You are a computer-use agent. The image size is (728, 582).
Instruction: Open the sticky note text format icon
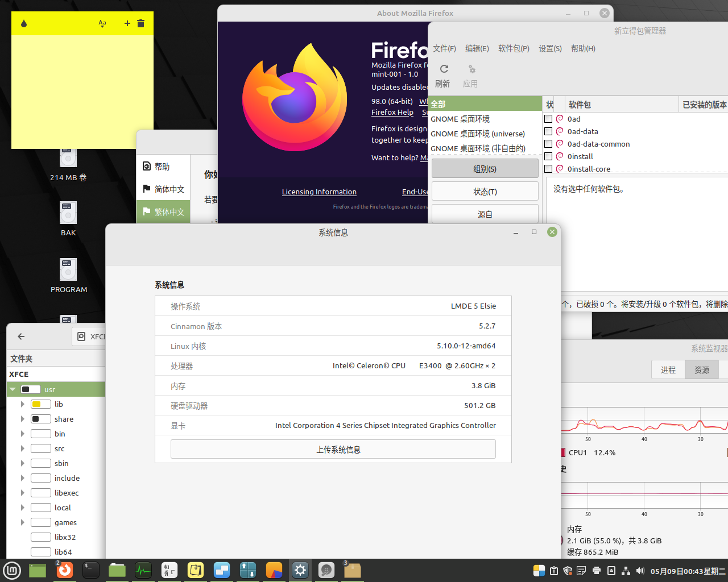point(102,23)
